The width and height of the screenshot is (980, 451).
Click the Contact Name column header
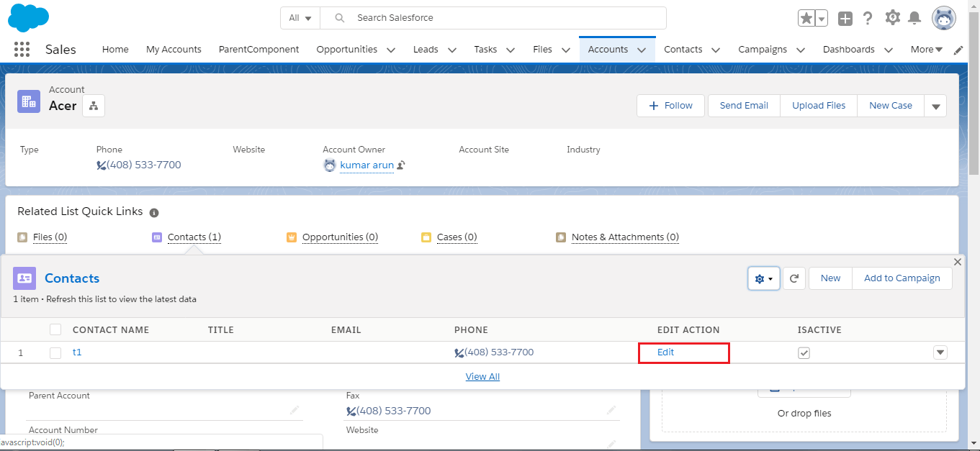[111, 330]
